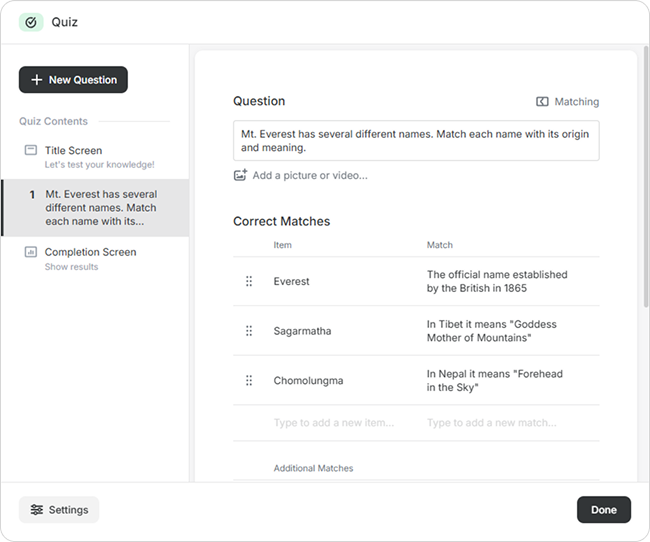650x542 pixels.
Task: Click the vertical scrollbar of the question panel
Action: 645,180
